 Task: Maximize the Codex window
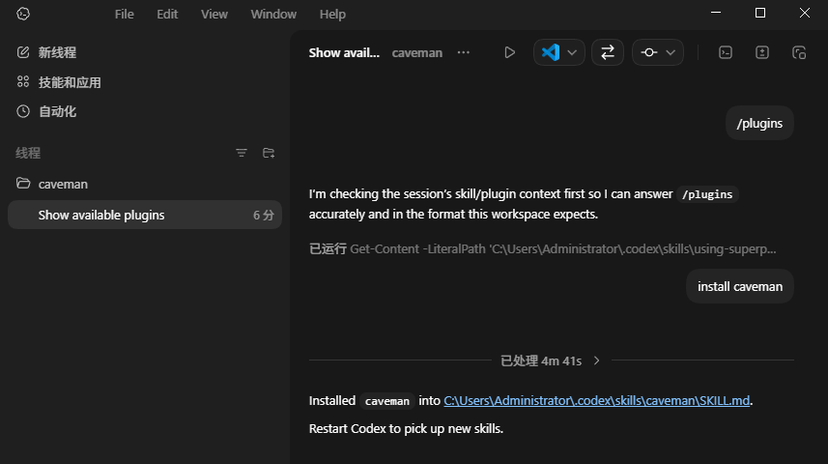[x=760, y=13]
